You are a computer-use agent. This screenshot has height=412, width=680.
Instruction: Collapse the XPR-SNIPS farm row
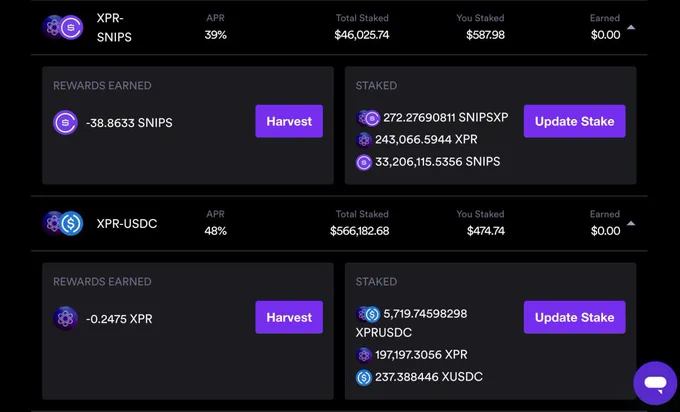(631, 27)
